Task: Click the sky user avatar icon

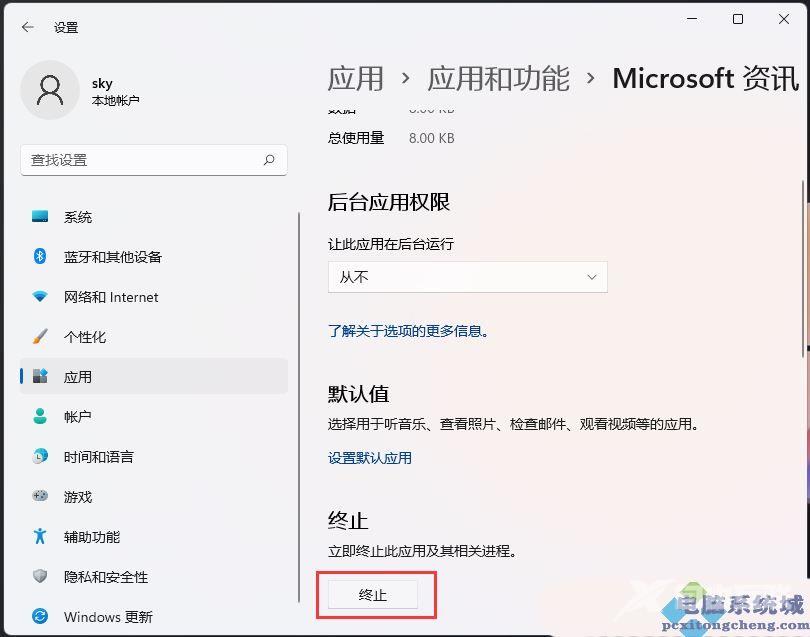Action: click(x=50, y=90)
